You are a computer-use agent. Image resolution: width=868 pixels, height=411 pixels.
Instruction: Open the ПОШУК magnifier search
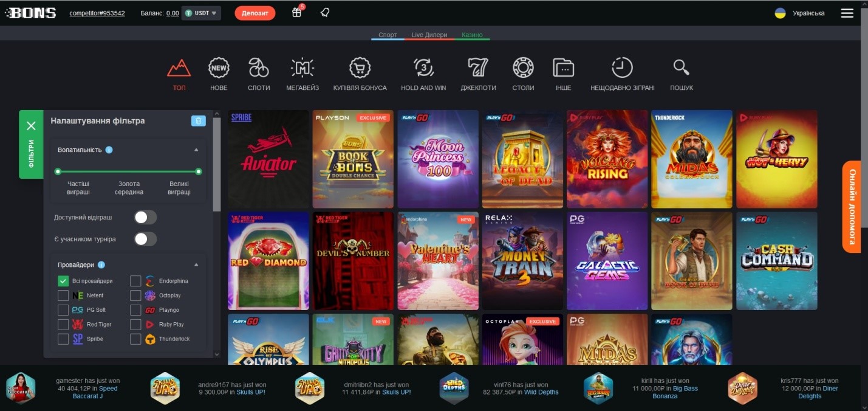coord(682,67)
